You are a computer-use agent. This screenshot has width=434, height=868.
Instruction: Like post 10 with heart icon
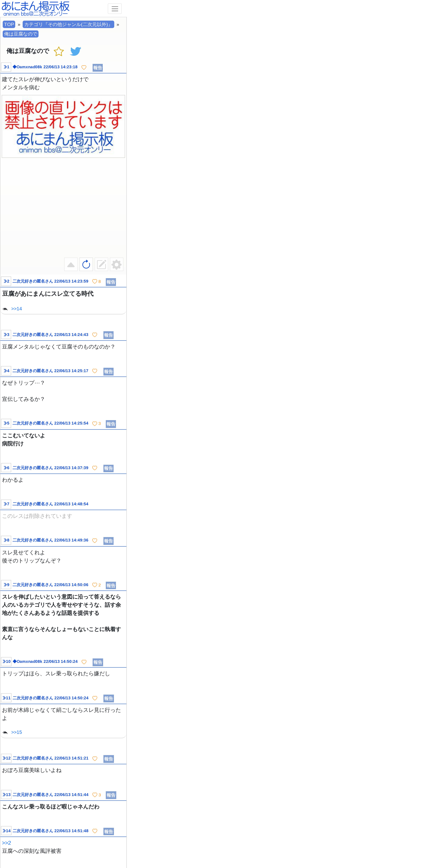pyautogui.click(x=84, y=662)
